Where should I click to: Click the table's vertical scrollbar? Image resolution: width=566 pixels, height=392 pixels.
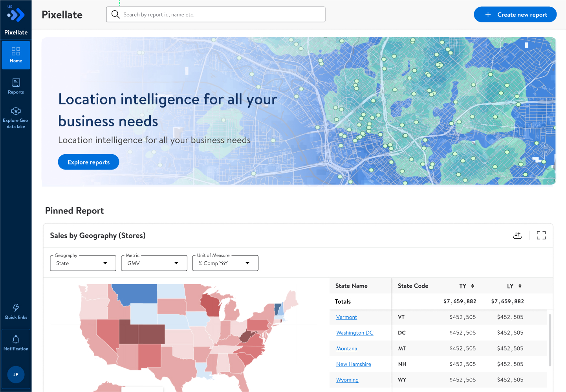pos(550,340)
